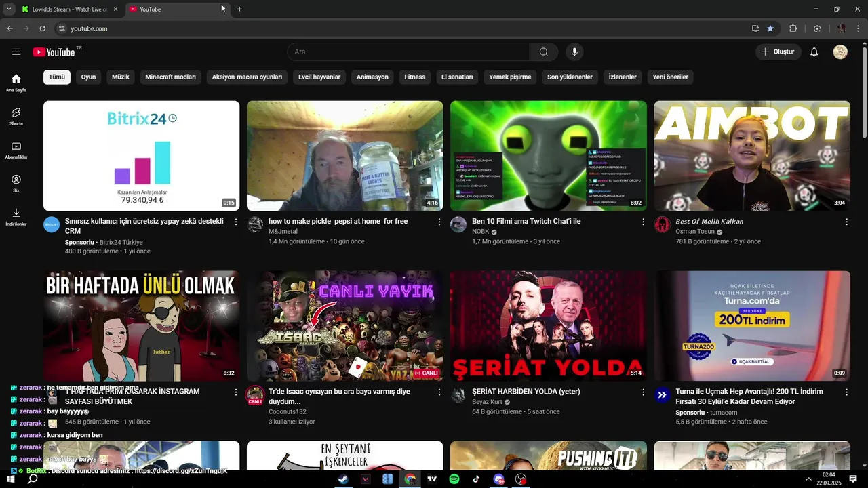868x488 pixels.
Task: Open Chrome's three-dot menu
Action: 859,28
